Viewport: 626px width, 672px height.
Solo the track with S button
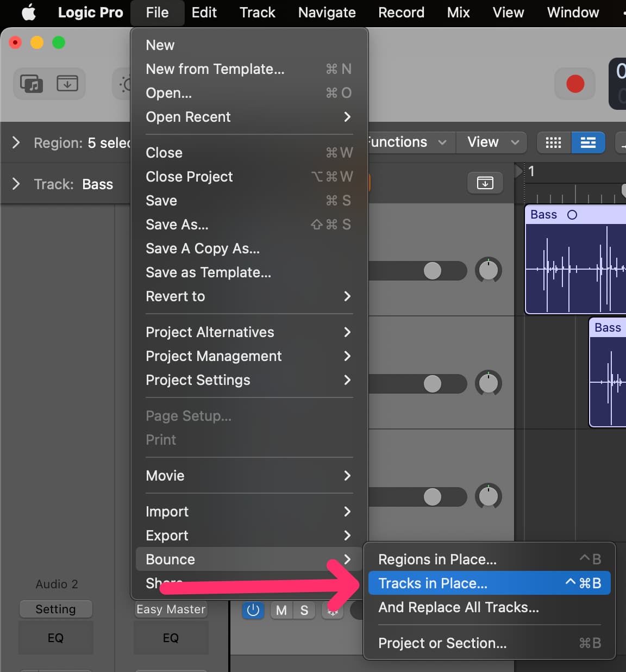[304, 610]
